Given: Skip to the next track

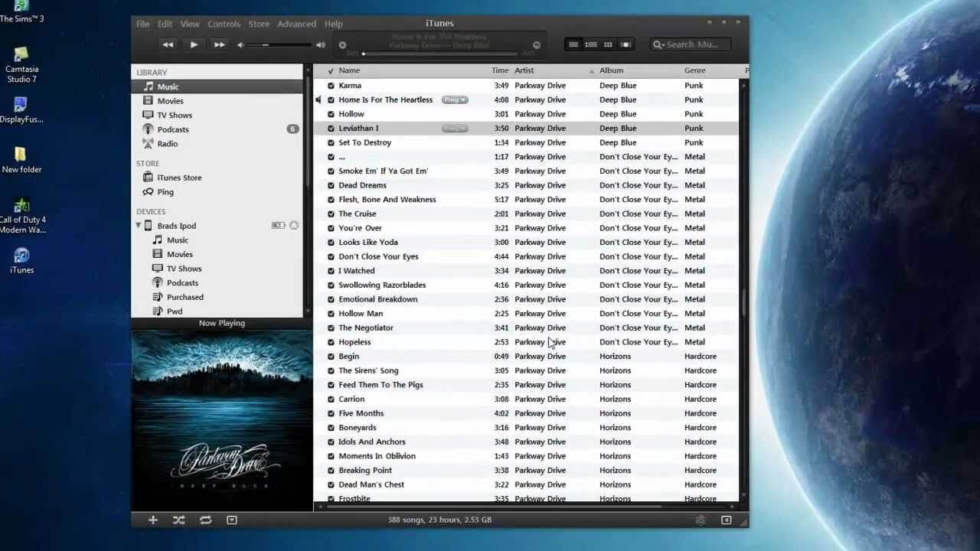Looking at the screenshot, I should click(x=219, y=45).
